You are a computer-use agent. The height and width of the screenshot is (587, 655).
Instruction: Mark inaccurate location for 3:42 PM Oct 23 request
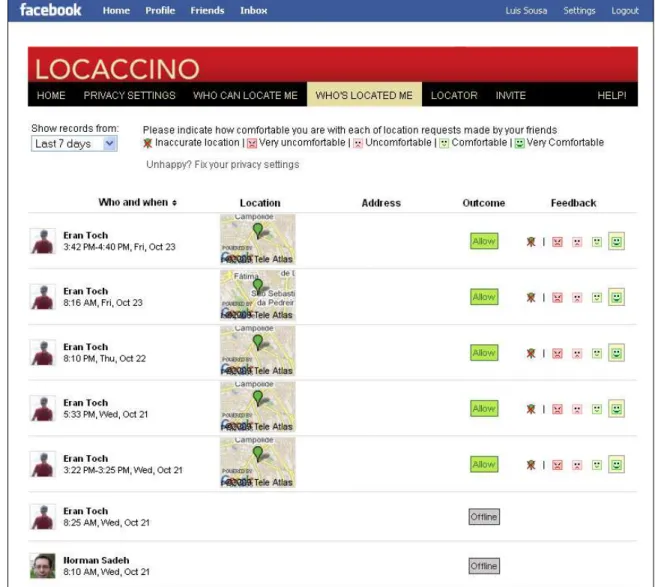click(x=531, y=241)
